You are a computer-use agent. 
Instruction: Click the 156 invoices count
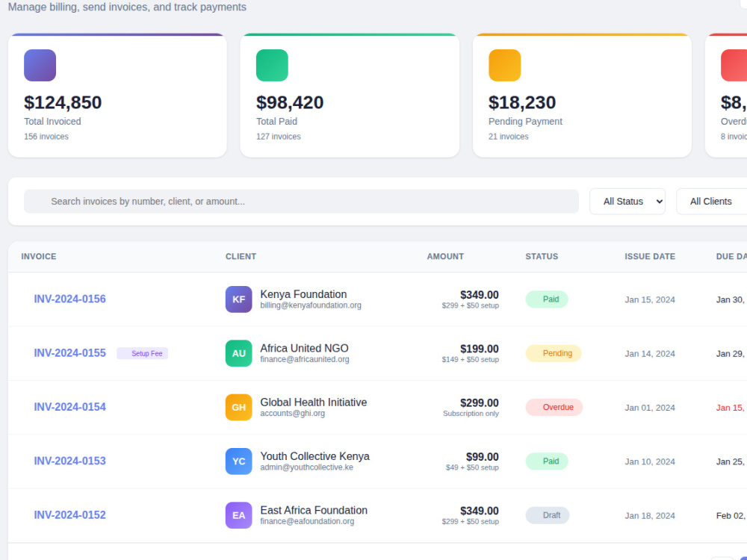(46, 137)
